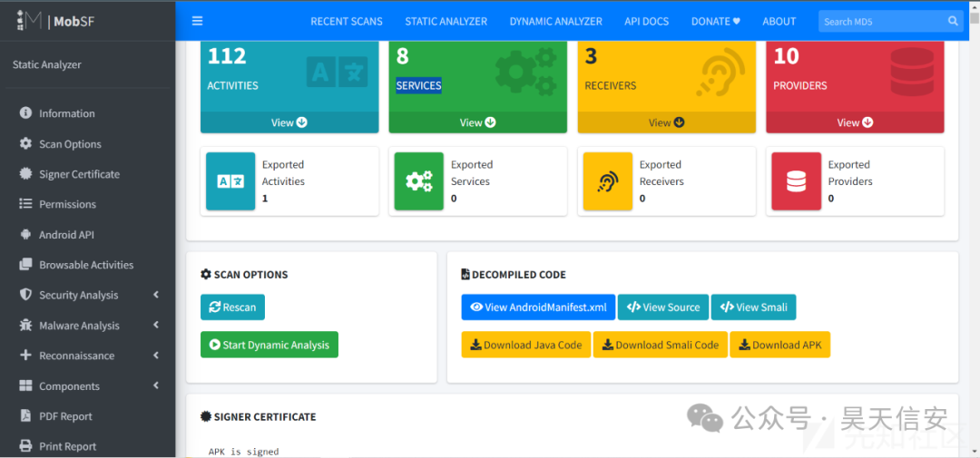Click the SIGNER CERTIFICATE section heading

point(258,417)
